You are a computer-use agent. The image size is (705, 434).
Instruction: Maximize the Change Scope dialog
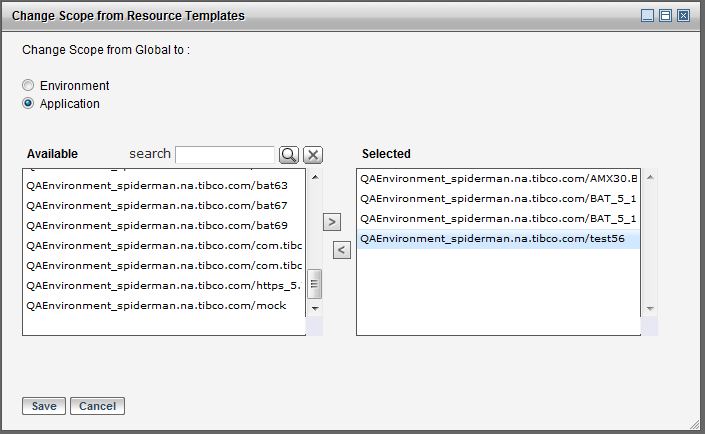[666, 16]
